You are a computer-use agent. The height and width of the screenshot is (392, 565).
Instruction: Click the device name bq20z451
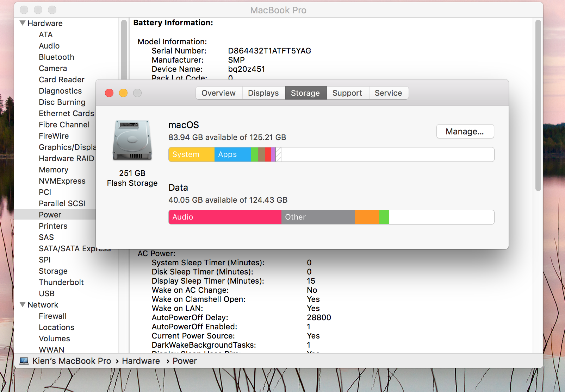coord(247,69)
